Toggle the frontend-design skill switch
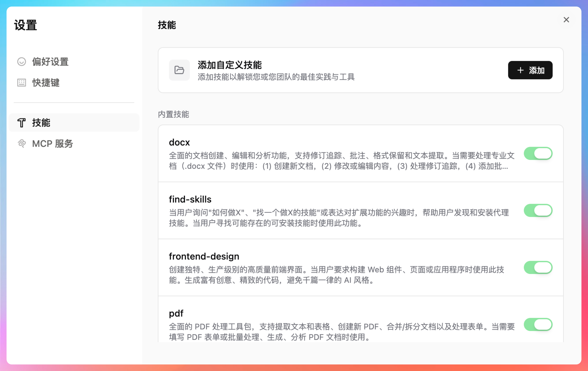 538,267
